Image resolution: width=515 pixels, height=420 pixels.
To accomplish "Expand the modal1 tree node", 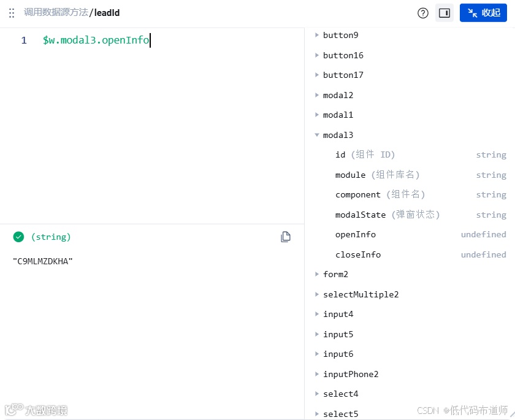I will (316, 115).
